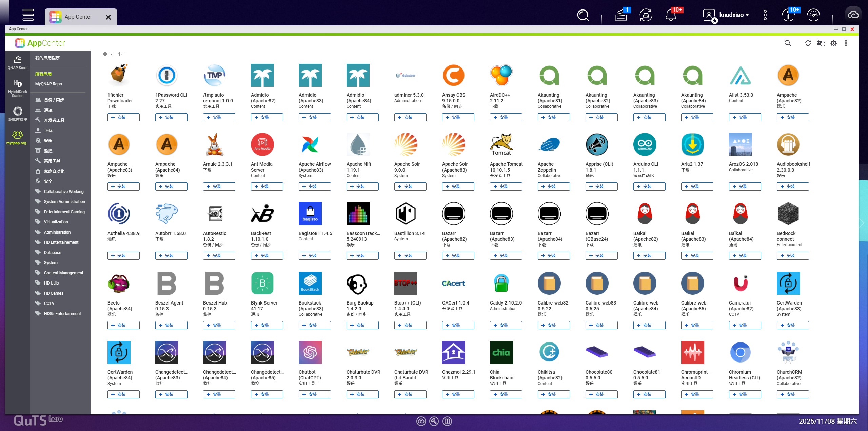Open the view mode grid dropdown
The image size is (868, 431).
tap(107, 54)
